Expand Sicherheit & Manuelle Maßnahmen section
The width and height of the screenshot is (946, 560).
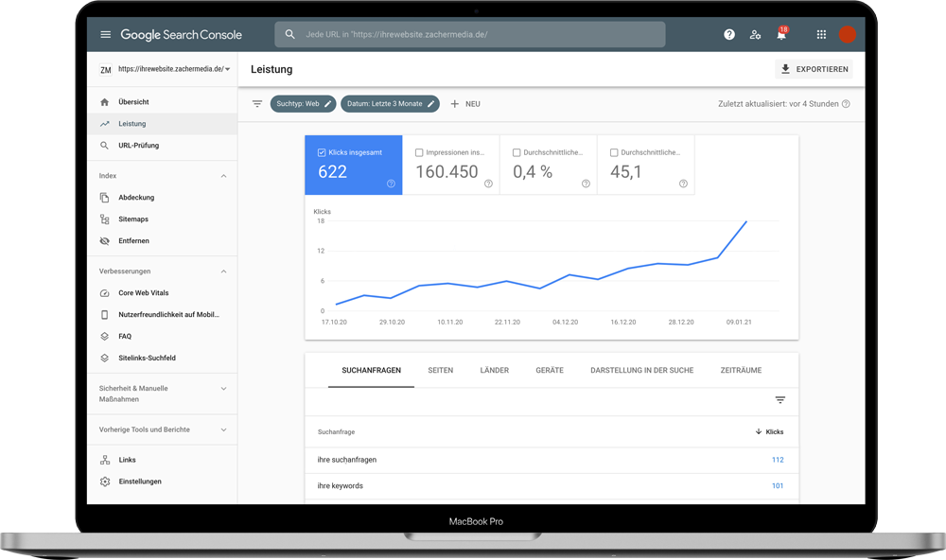(x=223, y=389)
